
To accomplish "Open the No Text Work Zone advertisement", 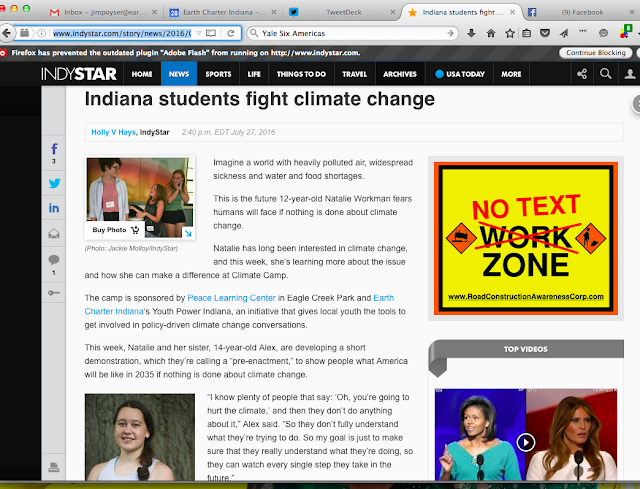I will (526, 238).
